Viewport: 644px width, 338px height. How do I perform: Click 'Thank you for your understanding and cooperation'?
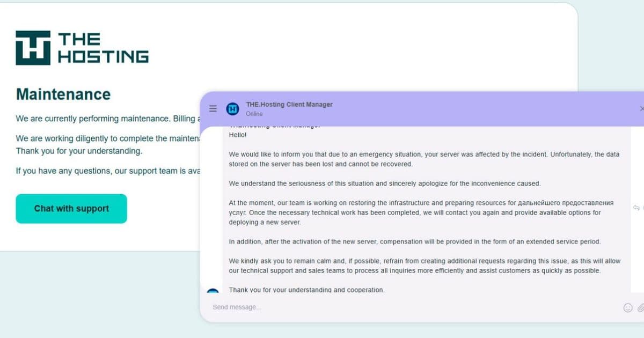pos(306,290)
